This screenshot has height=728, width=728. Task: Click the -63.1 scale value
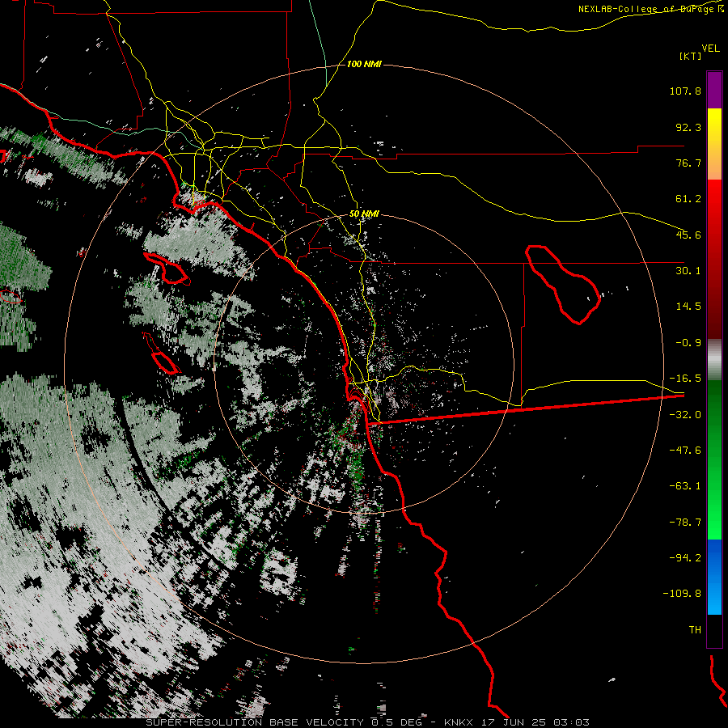point(685,486)
